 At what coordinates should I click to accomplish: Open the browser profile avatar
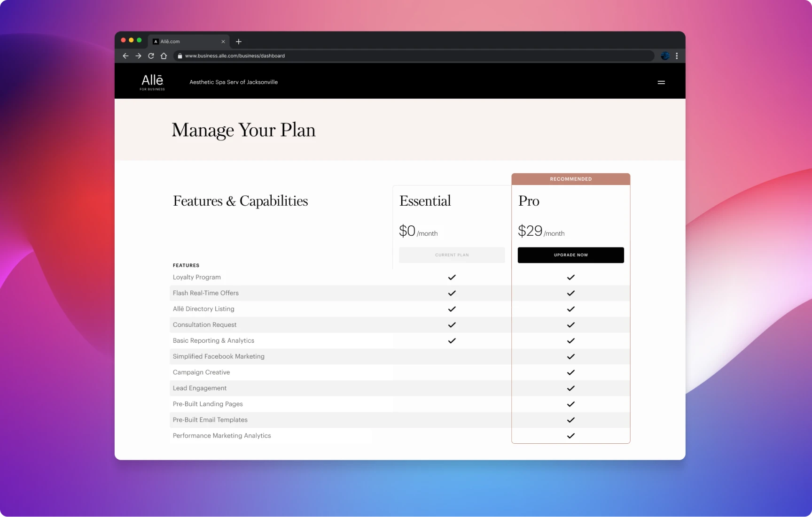[x=665, y=56]
